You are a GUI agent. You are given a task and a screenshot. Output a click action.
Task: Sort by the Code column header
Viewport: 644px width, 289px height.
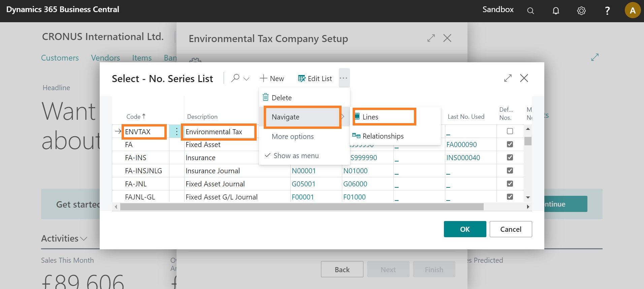[134, 117]
